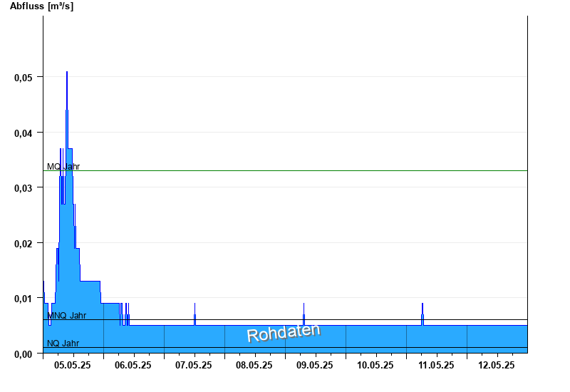570x392 pixels.
Task: Click the 0,05 y-axis label
Action: (x=24, y=78)
